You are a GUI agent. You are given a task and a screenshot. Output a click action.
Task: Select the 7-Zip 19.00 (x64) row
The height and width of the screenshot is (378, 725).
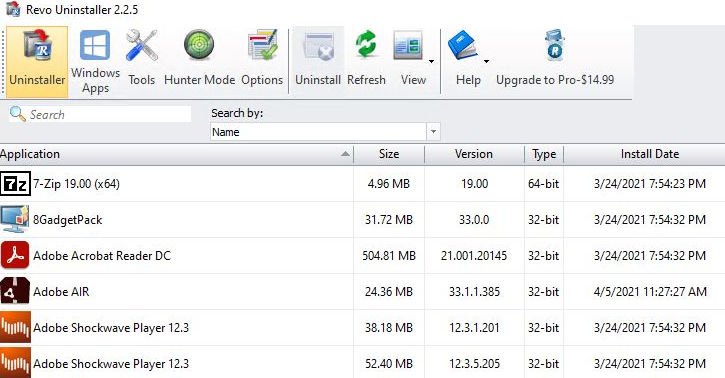(x=362, y=184)
